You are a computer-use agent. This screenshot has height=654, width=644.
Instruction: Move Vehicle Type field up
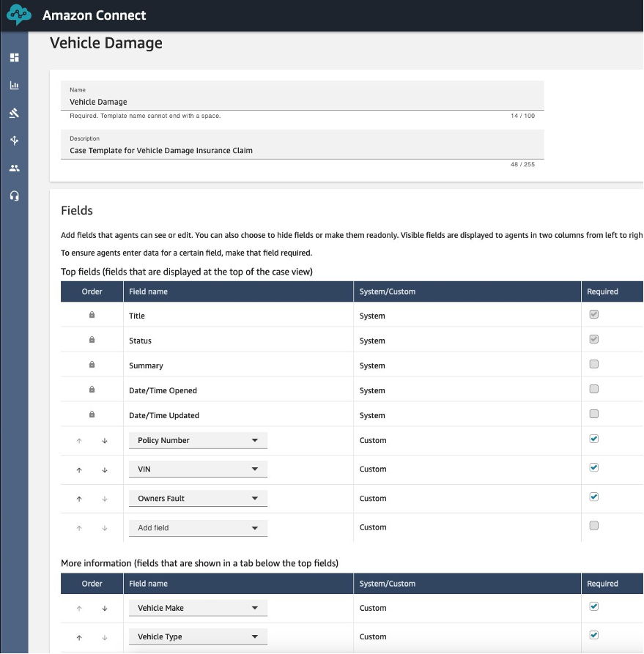pos(79,638)
